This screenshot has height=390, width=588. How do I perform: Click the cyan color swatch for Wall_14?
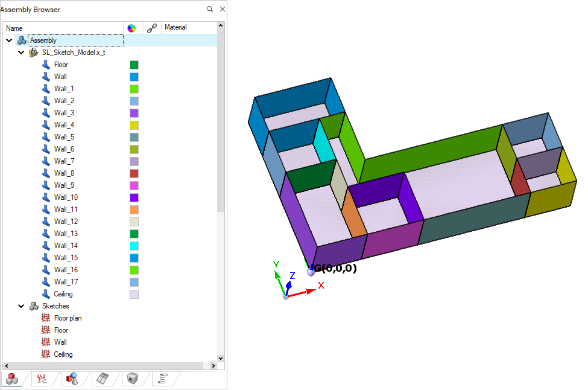(x=134, y=246)
